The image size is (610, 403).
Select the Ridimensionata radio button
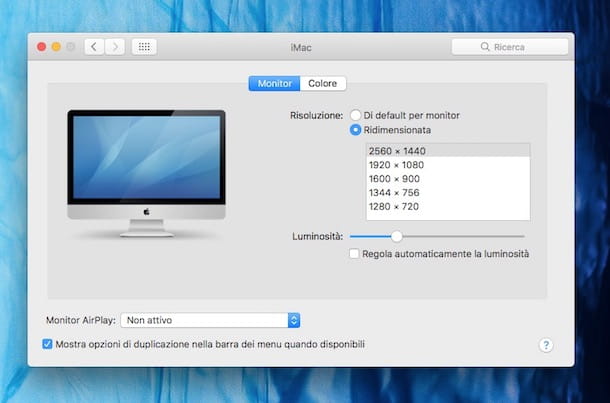click(355, 130)
